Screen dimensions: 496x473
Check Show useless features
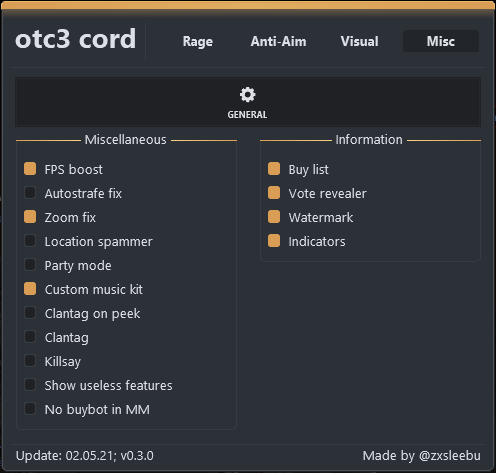click(30, 385)
